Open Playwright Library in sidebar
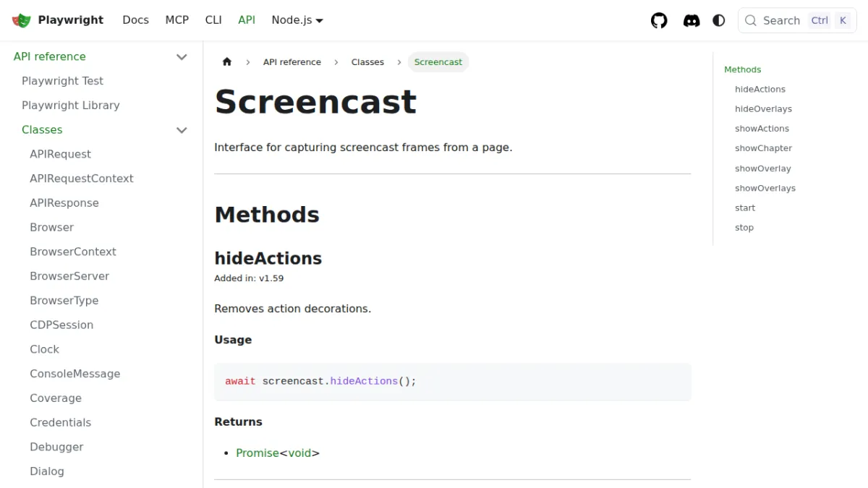 [70, 106]
